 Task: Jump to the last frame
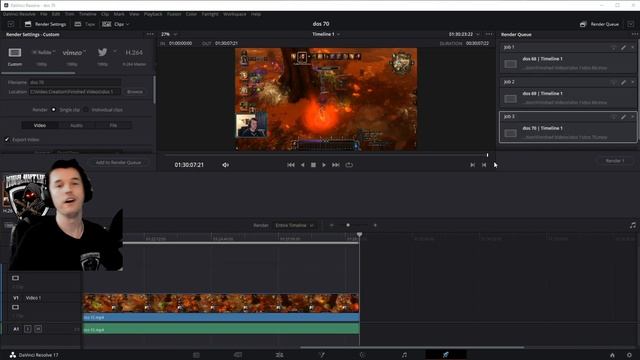tap(336, 165)
